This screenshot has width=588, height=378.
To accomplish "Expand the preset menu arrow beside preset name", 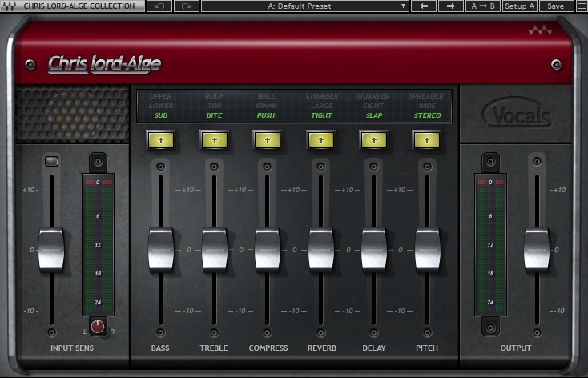I will 403,6.
